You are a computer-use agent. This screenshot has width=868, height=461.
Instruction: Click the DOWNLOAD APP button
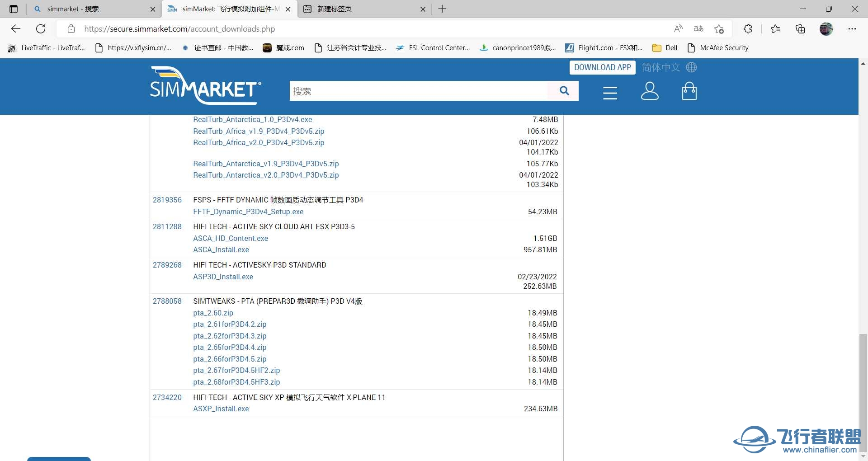(603, 67)
